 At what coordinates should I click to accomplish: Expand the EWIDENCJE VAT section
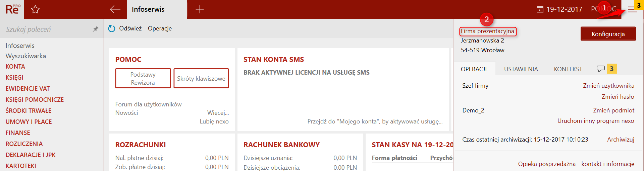tap(28, 89)
